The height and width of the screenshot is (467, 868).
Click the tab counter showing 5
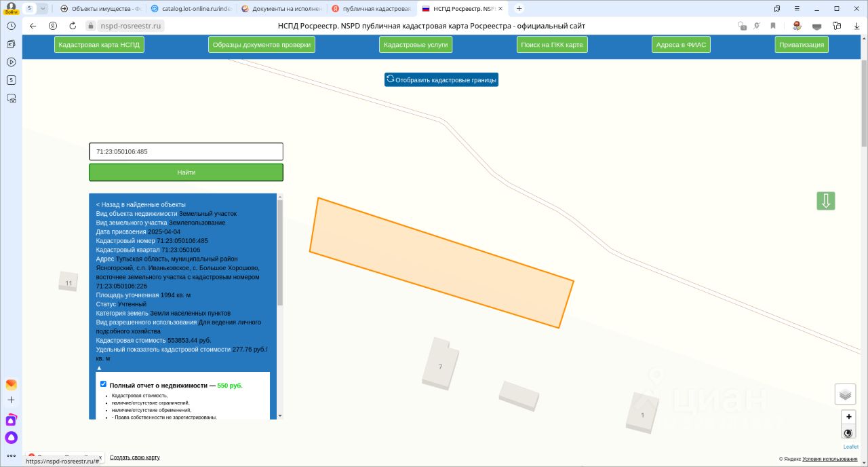[x=30, y=8]
